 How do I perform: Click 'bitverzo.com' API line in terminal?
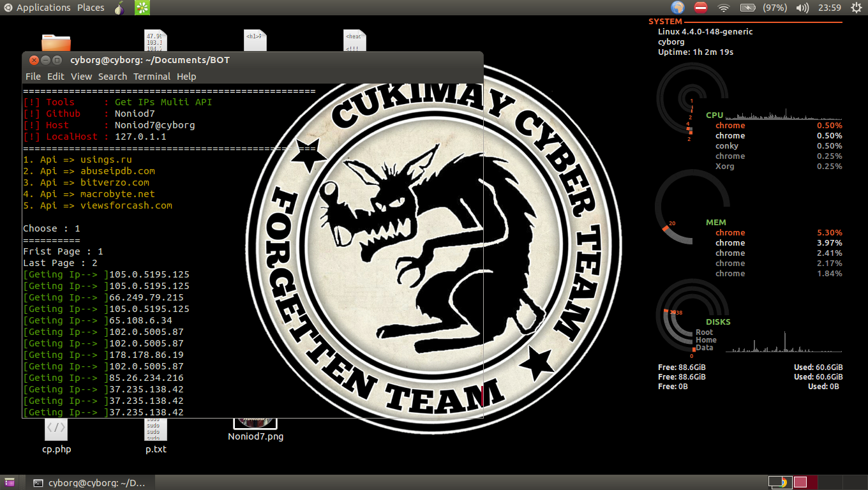pyautogui.click(x=86, y=182)
